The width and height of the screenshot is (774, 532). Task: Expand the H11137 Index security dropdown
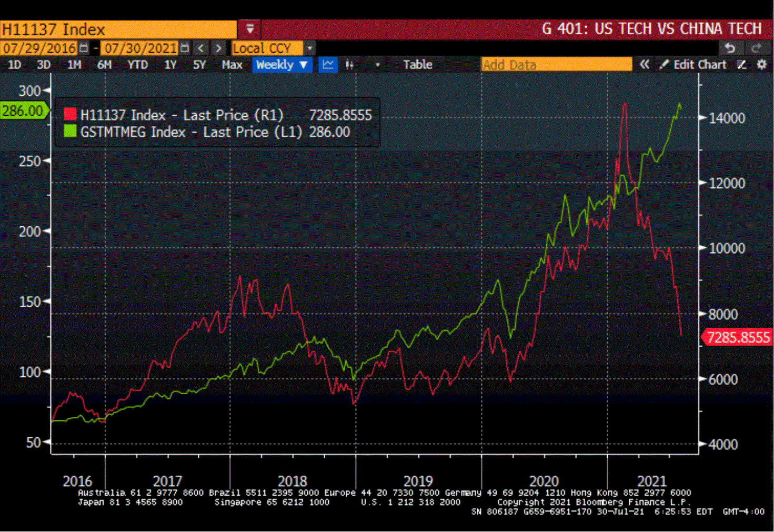coord(250,29)
